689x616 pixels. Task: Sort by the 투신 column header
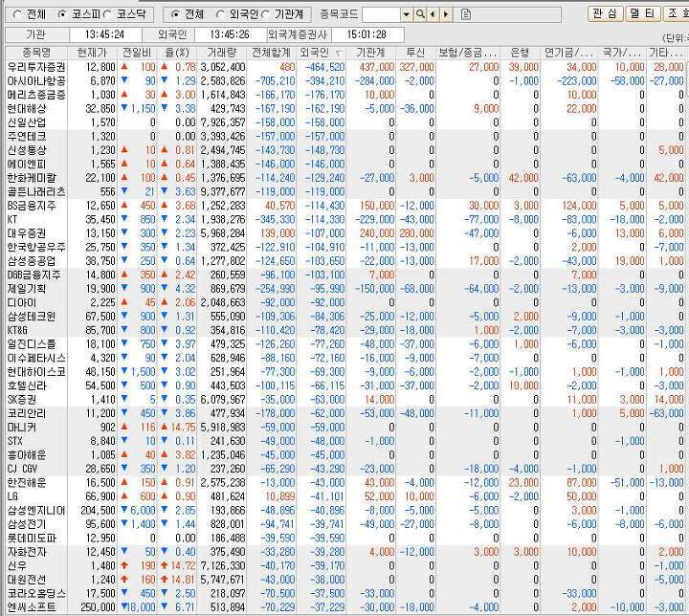point(415,53)
